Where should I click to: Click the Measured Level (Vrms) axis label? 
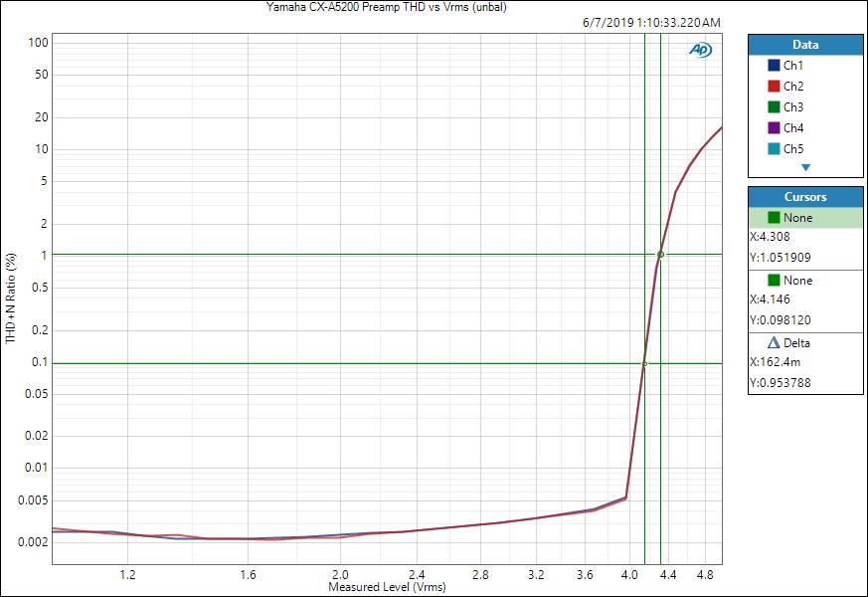[387, 588]
